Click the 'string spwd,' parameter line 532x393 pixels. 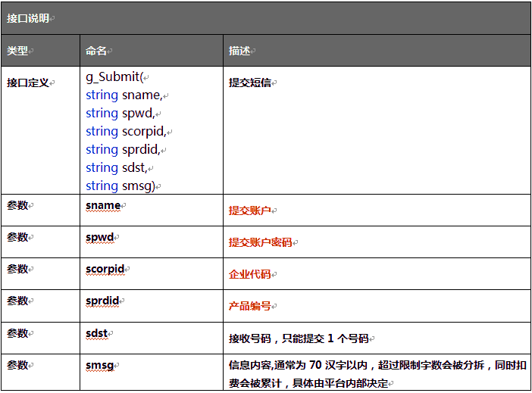point(121,114)
